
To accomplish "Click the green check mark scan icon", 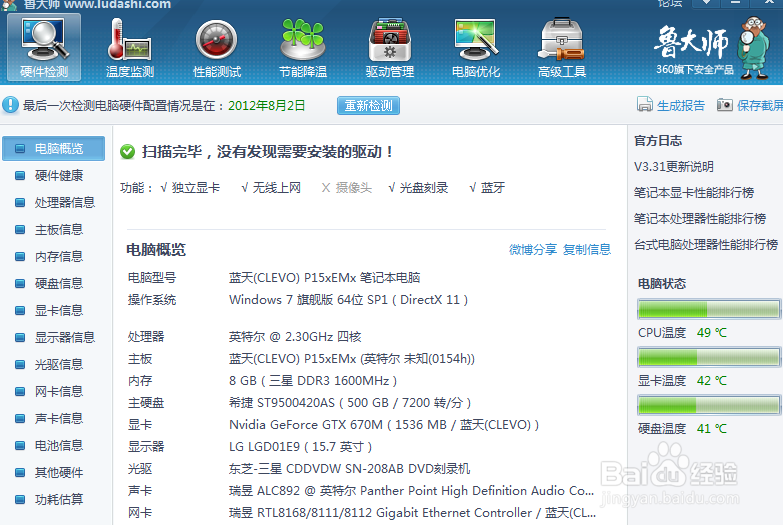I will [x=127, y=152].
